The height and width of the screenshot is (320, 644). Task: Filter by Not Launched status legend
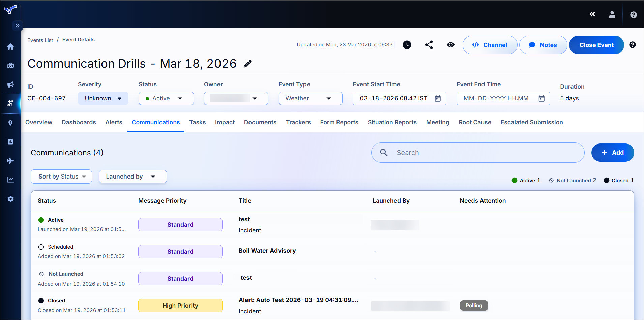(x=573, y=181)
